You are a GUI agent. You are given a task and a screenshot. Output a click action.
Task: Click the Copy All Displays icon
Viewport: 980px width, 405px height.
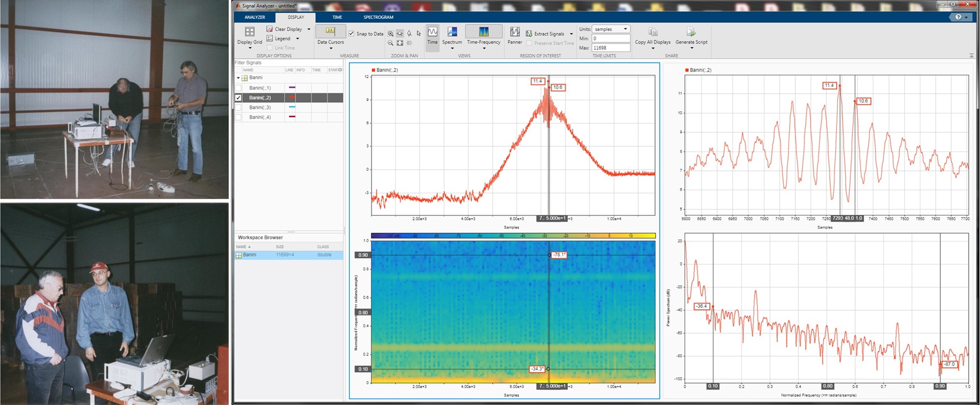pos(652,33)
